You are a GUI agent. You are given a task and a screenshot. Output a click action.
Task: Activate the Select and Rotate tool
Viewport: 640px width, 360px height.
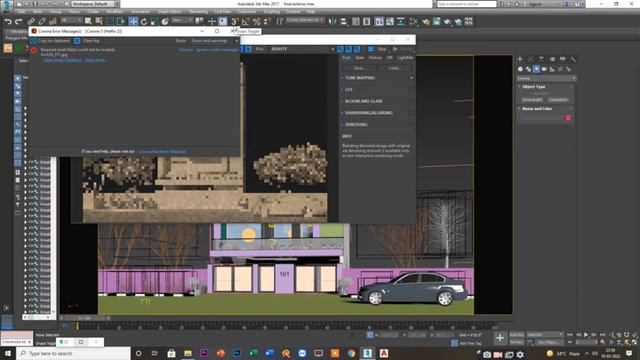coord(144,21)
